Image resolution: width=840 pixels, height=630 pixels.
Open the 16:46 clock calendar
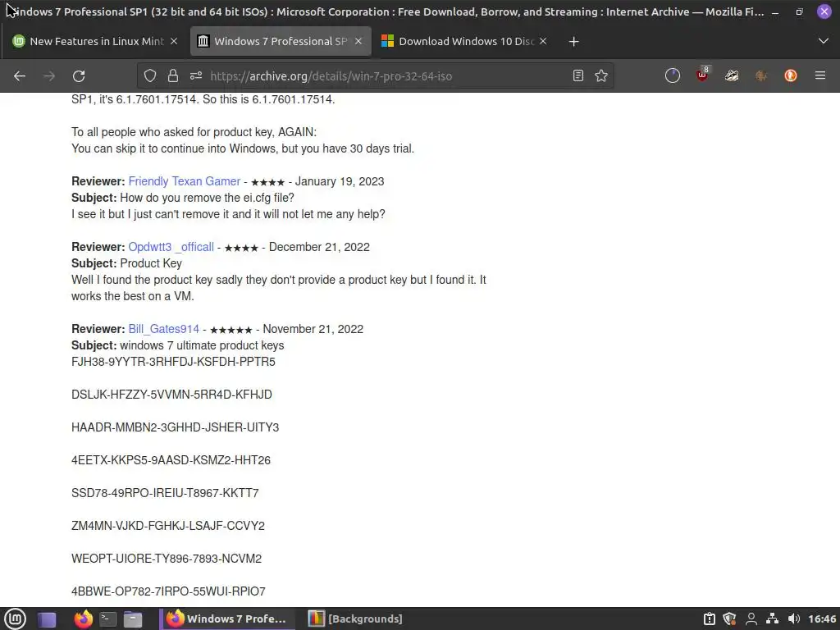tap(822, 619)
